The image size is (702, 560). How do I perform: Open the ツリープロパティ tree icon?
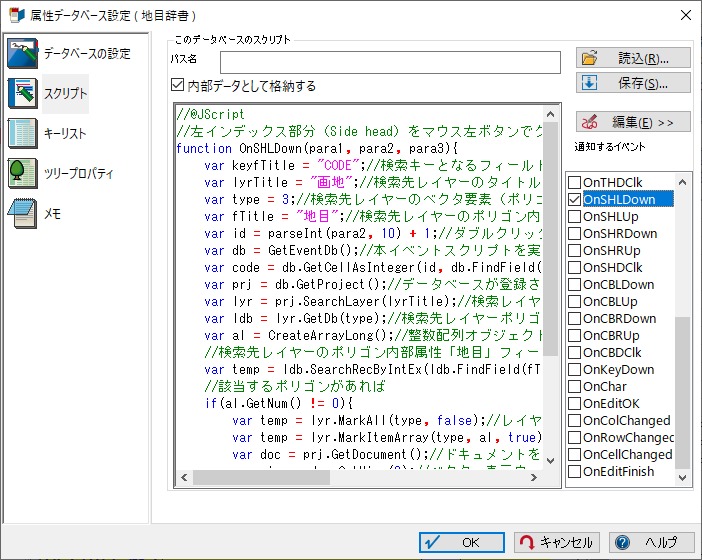tap(22, 173)
